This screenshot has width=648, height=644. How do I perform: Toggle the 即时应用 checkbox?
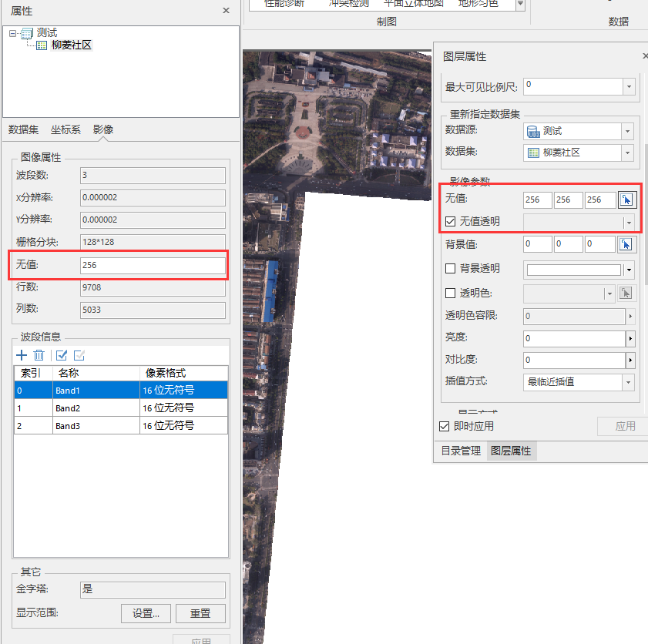click(x=444, y=426)
